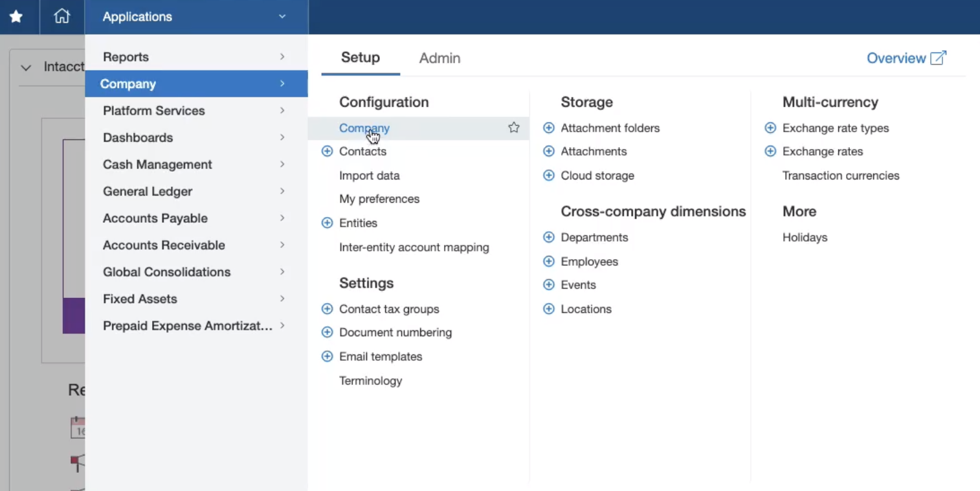Click plus icon next to Email templates
This screenshot has height=491, width=980.
[327, 357]
